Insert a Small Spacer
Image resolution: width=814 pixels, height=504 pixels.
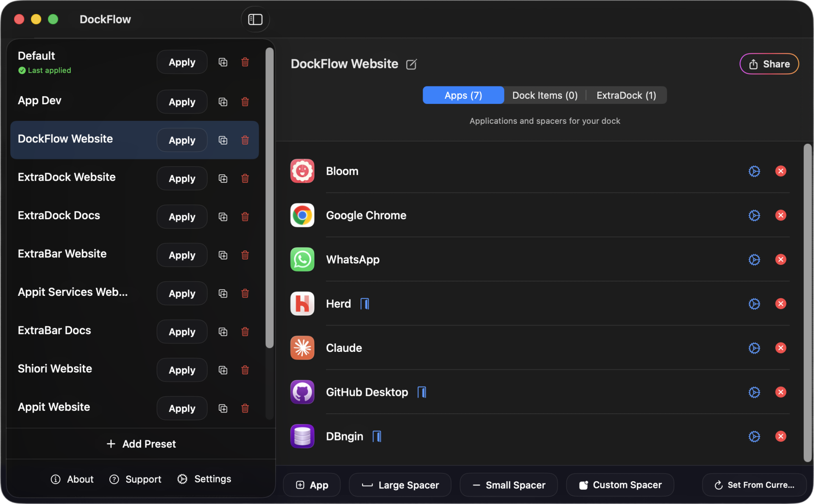(x=508, y=485)
